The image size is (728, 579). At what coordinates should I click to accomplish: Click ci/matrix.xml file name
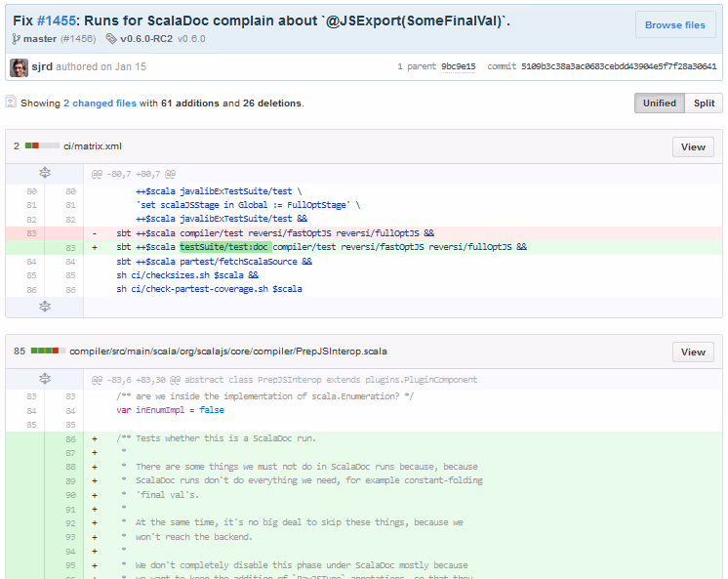[x=93, y=146]
